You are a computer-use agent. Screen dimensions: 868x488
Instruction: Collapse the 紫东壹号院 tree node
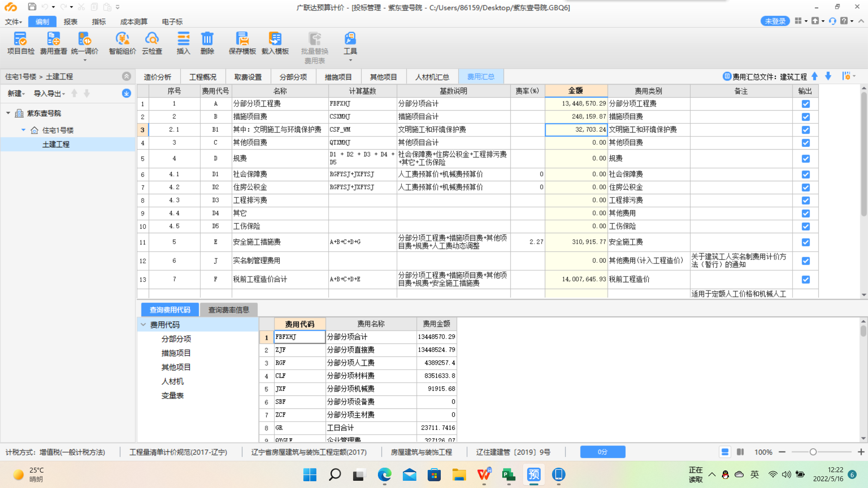click(8, 113)
